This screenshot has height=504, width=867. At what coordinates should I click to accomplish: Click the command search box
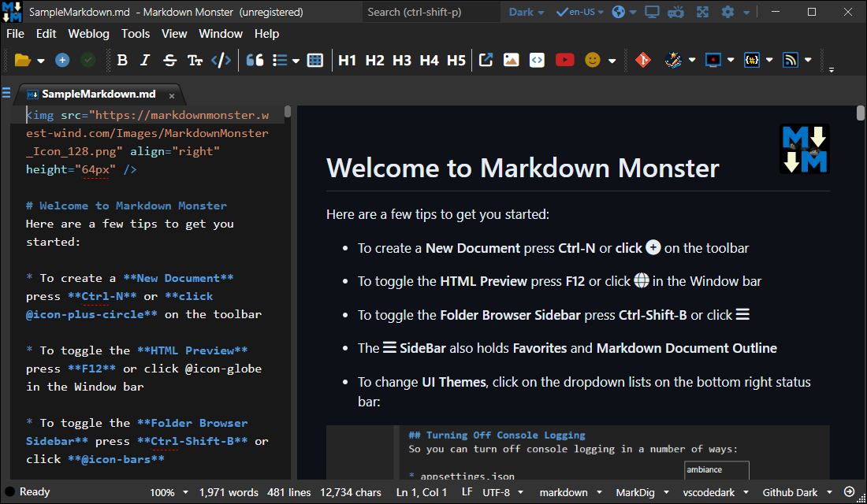click(x=431, y=12)
